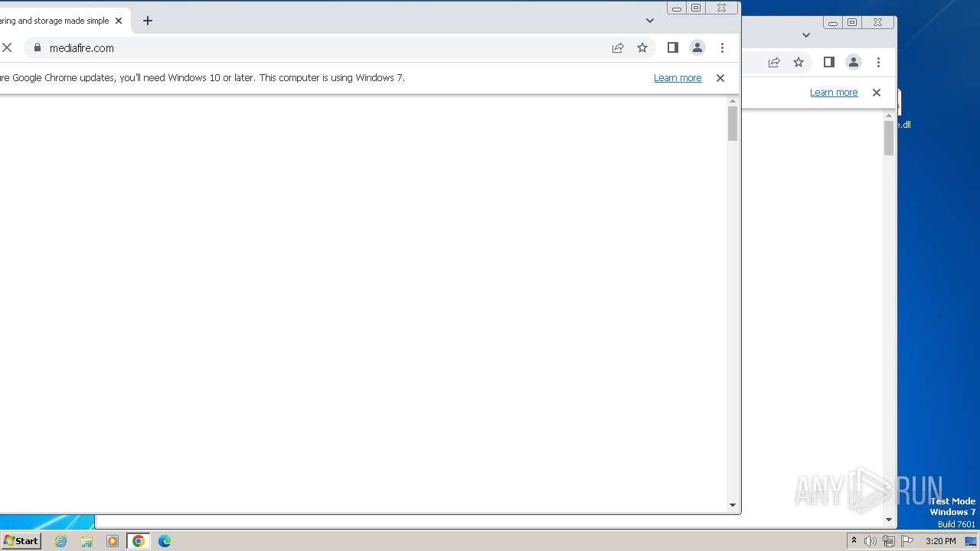Click Learn more in the front Chrome update notice
The image size is (980, 551).
678,78
